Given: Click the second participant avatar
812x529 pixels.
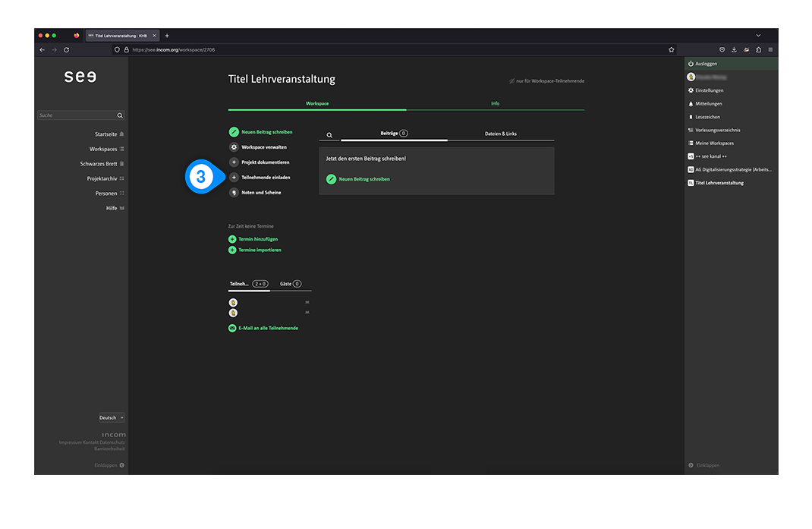Looking at the screenshot, I should [233, 313].
